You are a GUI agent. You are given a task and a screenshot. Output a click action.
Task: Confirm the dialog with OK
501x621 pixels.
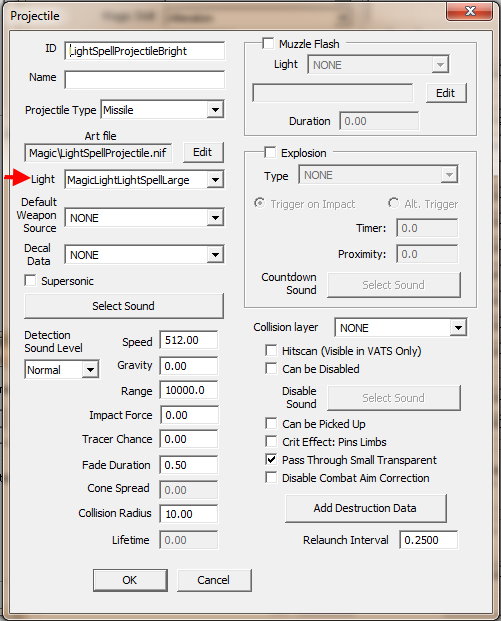pos(130,580)
